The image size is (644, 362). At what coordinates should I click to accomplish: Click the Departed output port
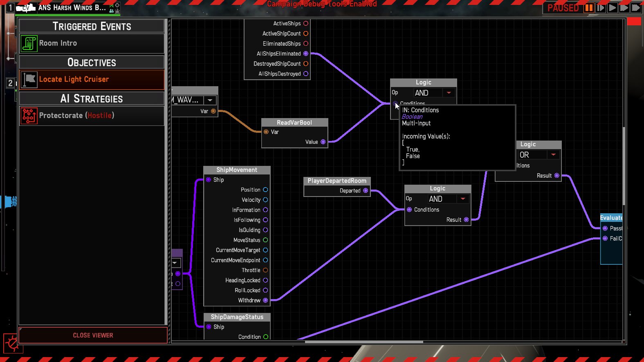tap(366, 191)
